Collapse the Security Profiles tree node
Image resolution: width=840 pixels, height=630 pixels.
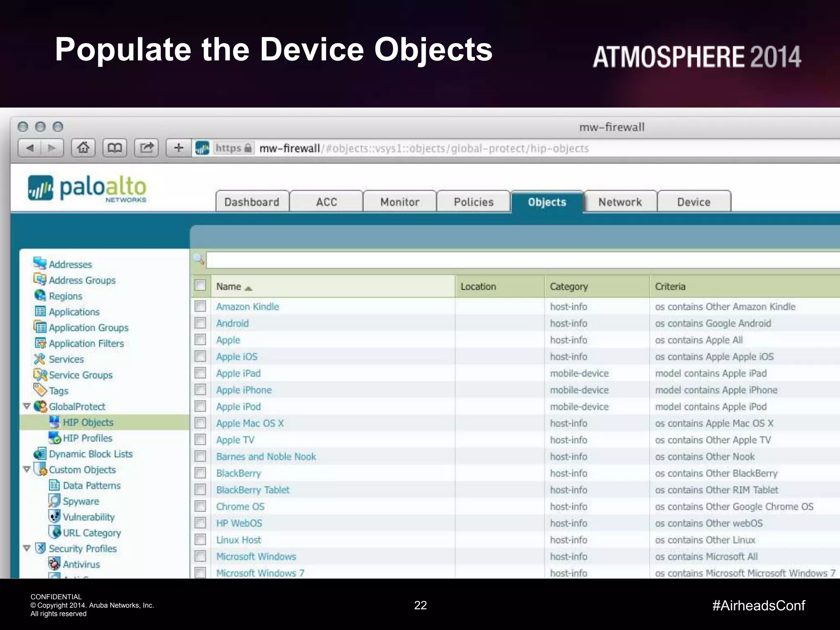(27, 548)
